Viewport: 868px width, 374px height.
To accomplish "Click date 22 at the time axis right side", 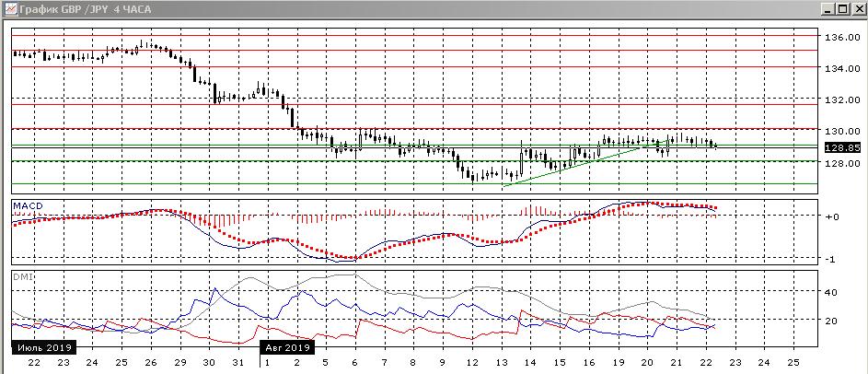I will (704, 363).
